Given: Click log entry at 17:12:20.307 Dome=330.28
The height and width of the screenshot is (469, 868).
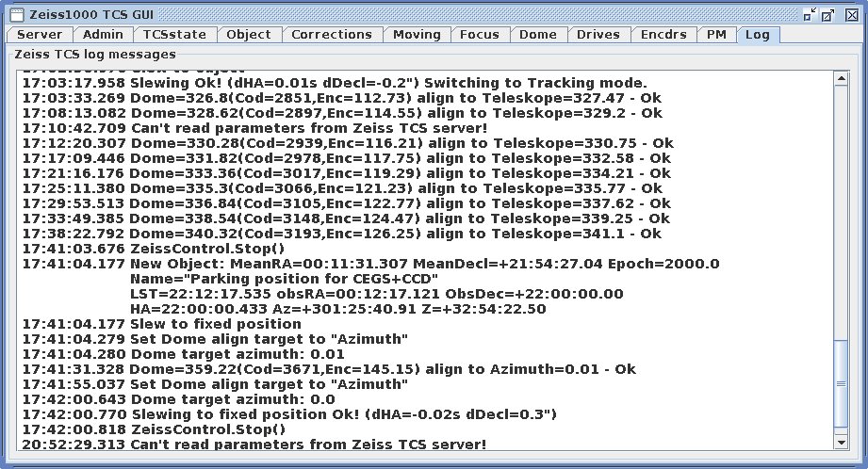Looking at the screenshot, I should (x=348, y=143).
